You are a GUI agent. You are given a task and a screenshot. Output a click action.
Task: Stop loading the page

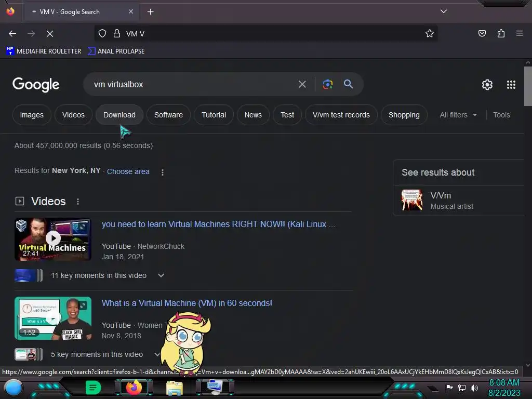pos(50,34)
